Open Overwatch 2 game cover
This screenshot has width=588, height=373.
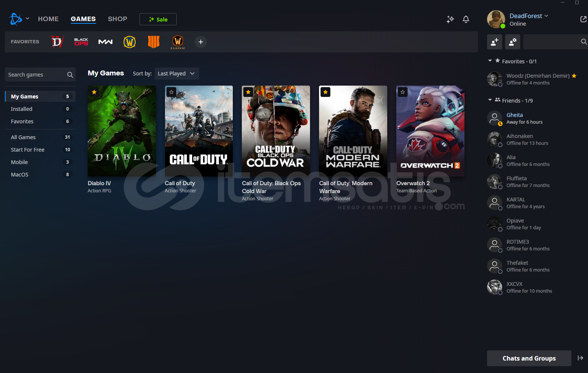[430, 131]
